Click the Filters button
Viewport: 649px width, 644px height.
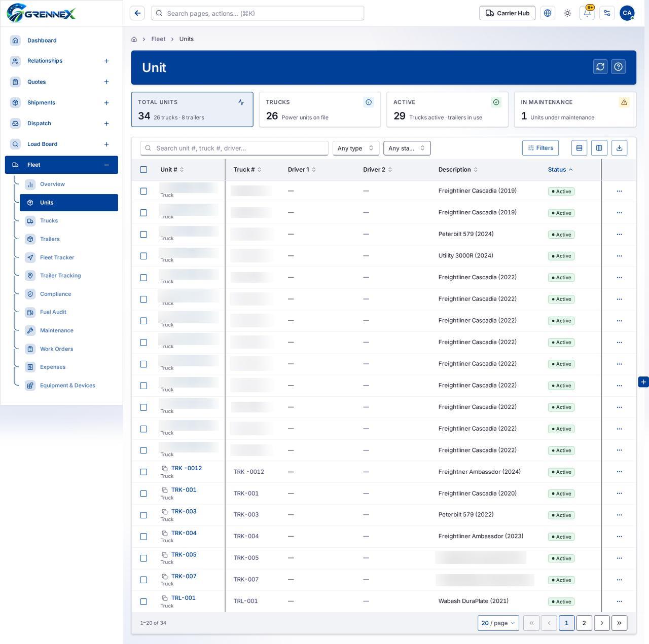[540, 148]
